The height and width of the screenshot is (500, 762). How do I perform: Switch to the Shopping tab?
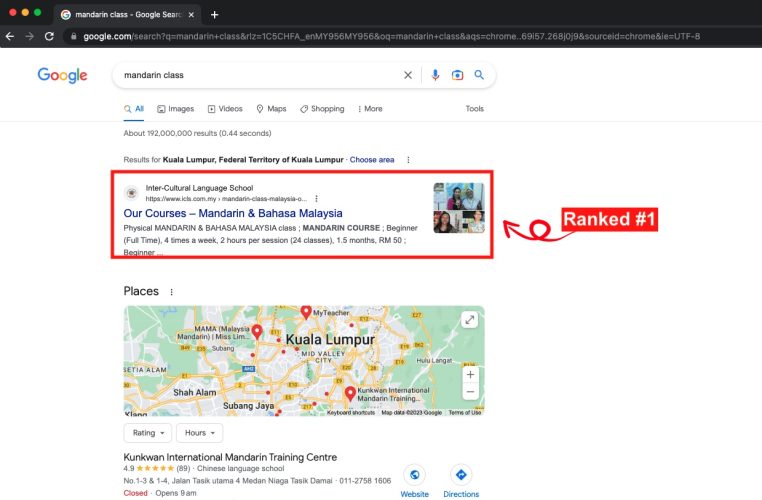tap(322, 109)
